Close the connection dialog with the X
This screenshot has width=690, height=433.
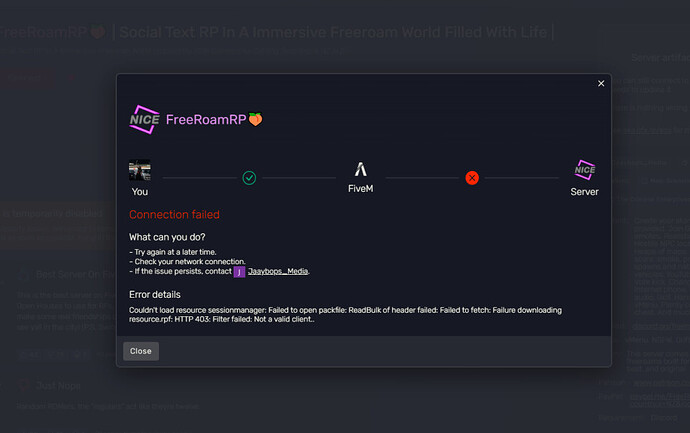[x=601, y=84]
